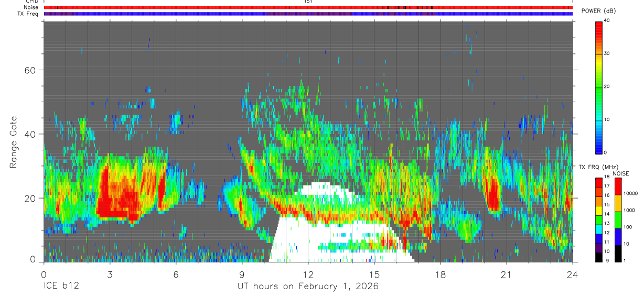Screen dimensions: 644x297
Task: Click the 151 CPID value at top
Action: 308,2
